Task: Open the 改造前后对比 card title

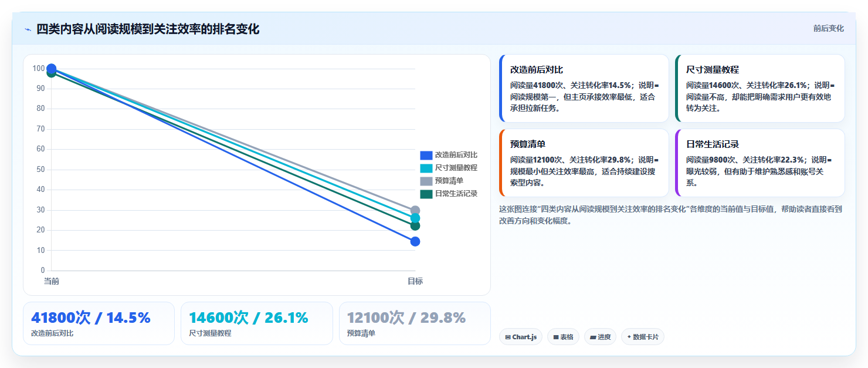Action: (537, 69)
